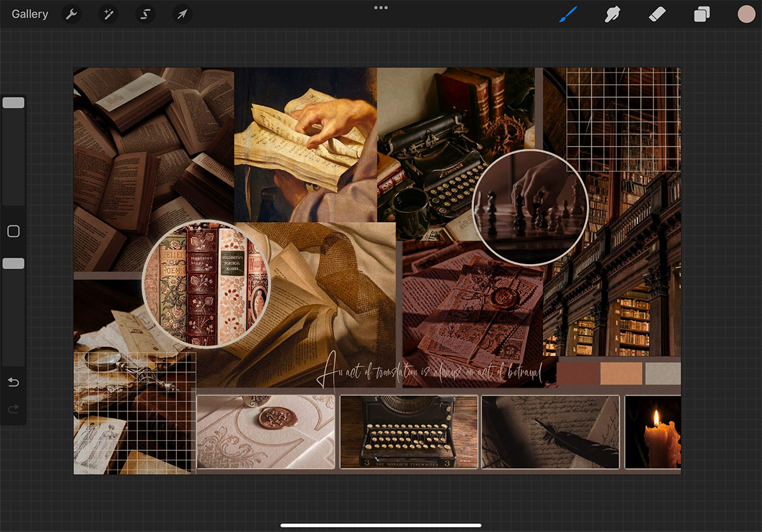Select the Eraser tool
This screenshot has width=762, height=532.
[x=657, y=14]
